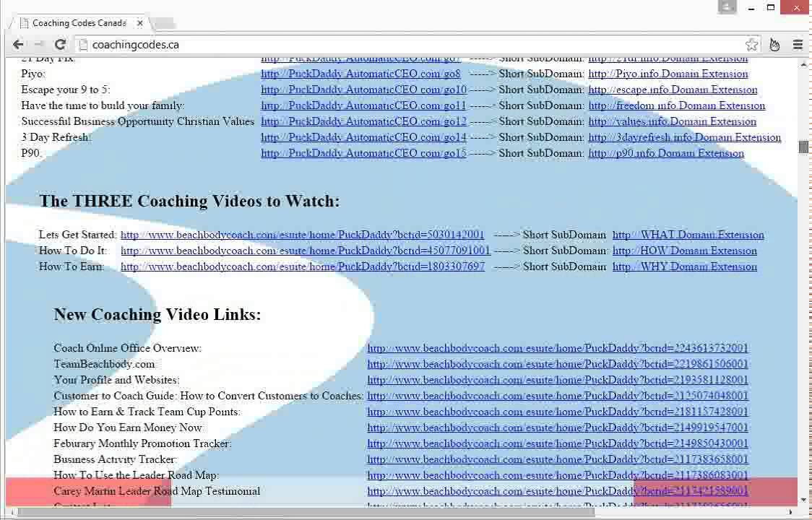Click 'The THREE Coaching Videos to Watch' heading
The width and height of the screenshot is (812, 520).
(x=189, y=201)
